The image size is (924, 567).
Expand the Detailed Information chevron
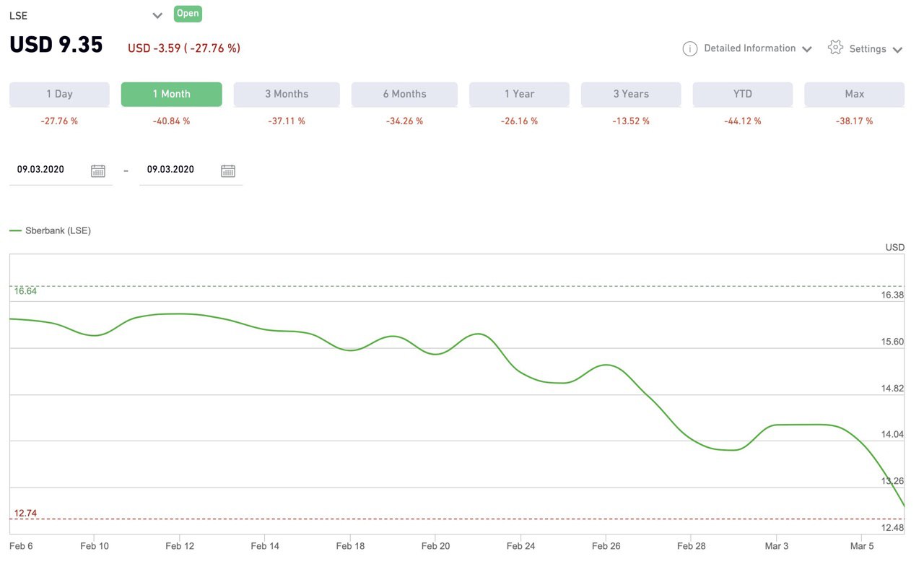[x=807, y=49]
